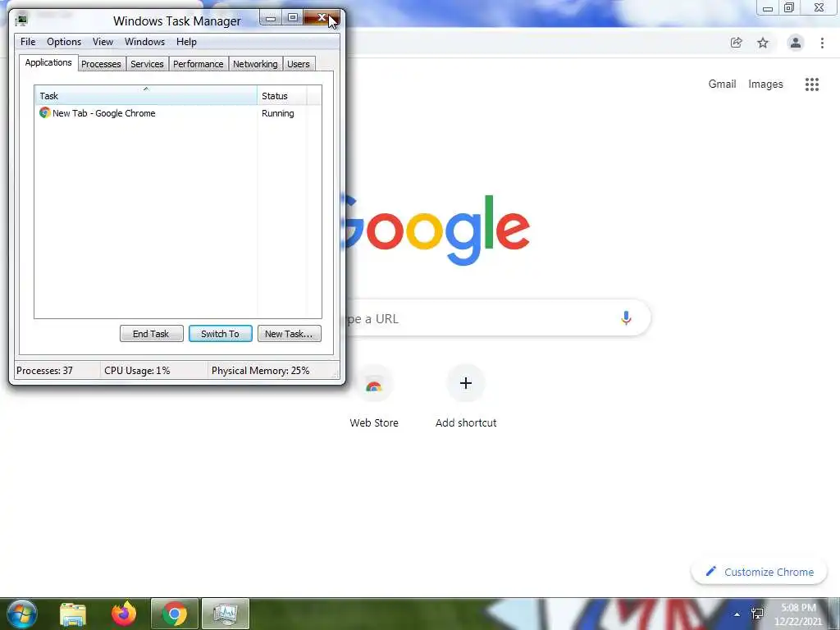This screenshot has height=630, width=840.
Task: Switch to the Performance tab
Action: (199, 64)
